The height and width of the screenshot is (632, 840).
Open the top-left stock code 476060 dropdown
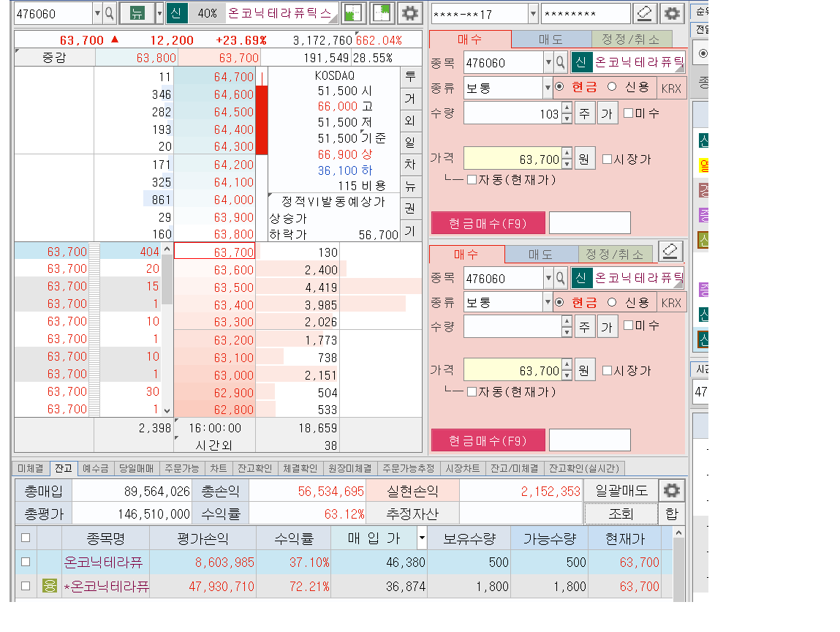97,13
